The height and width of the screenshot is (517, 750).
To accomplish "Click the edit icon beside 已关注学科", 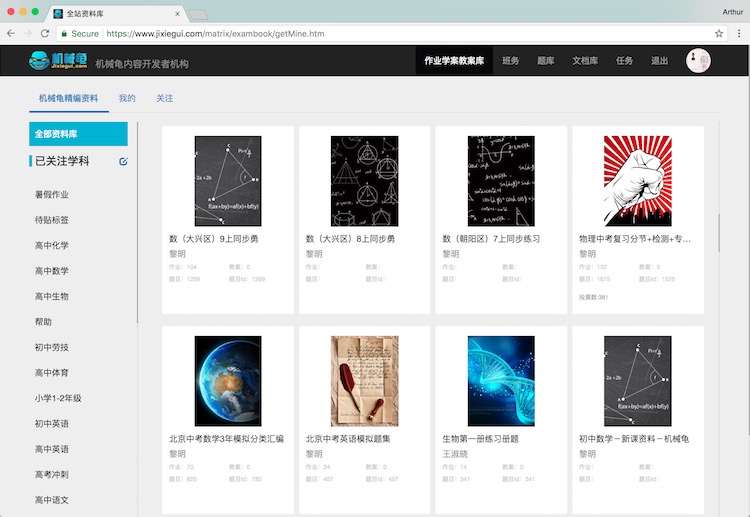I will 123,161.
